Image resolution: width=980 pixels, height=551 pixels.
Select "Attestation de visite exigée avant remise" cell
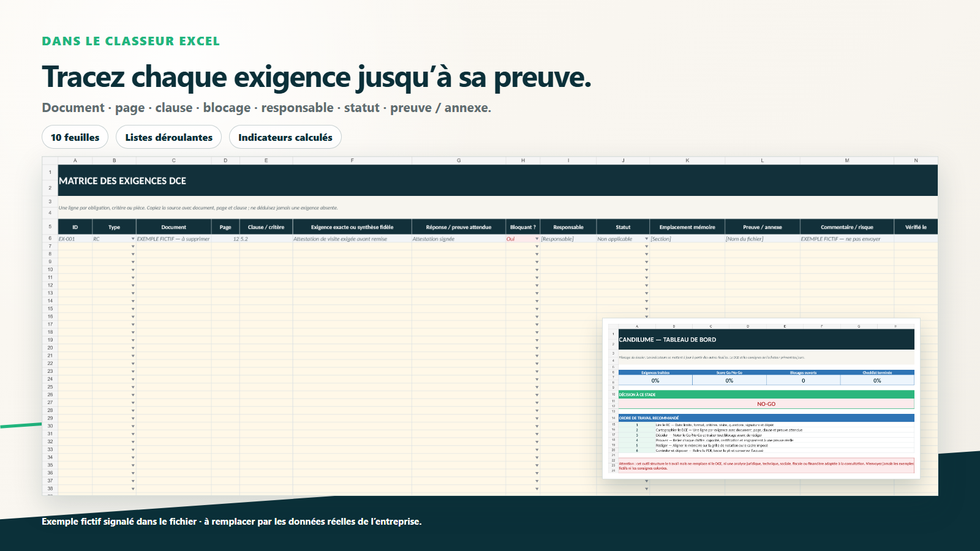[352, 239]
